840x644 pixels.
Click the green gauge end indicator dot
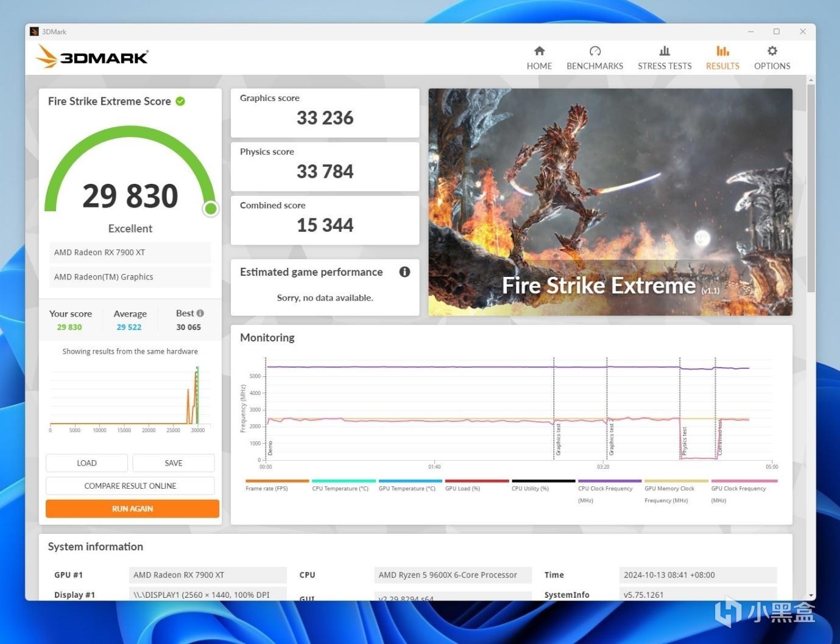[211, 209]
